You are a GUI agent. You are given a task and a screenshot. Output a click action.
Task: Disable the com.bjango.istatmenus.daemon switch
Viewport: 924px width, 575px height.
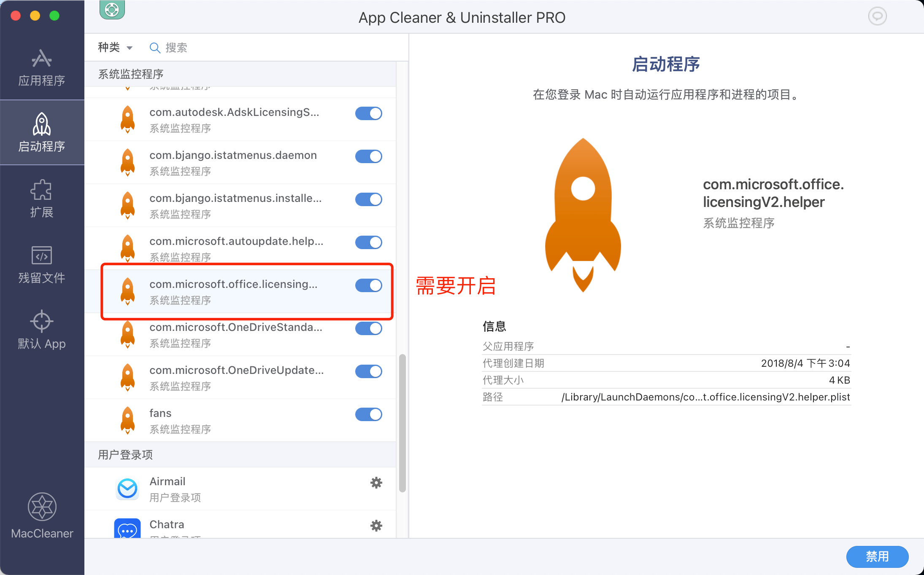click(x=368, y=156)
